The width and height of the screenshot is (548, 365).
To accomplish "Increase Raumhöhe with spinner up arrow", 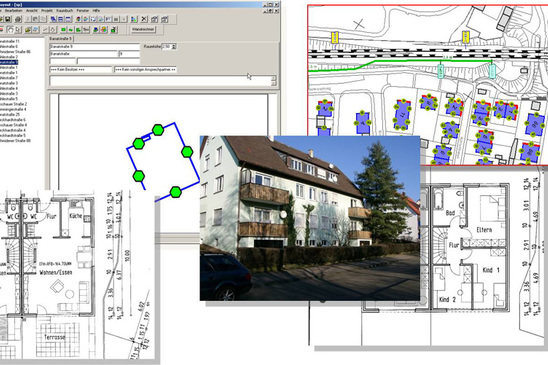I will click(x=174, y=45).
